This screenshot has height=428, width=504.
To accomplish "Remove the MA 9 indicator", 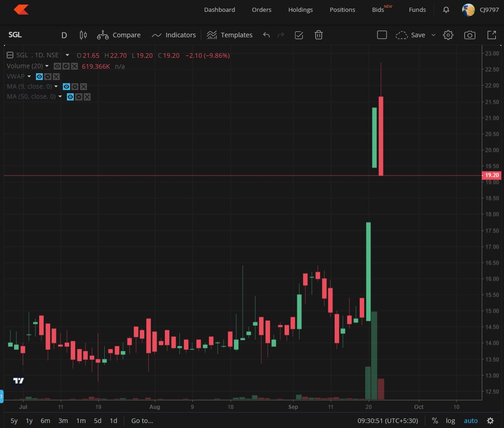I will click(84, 86).
